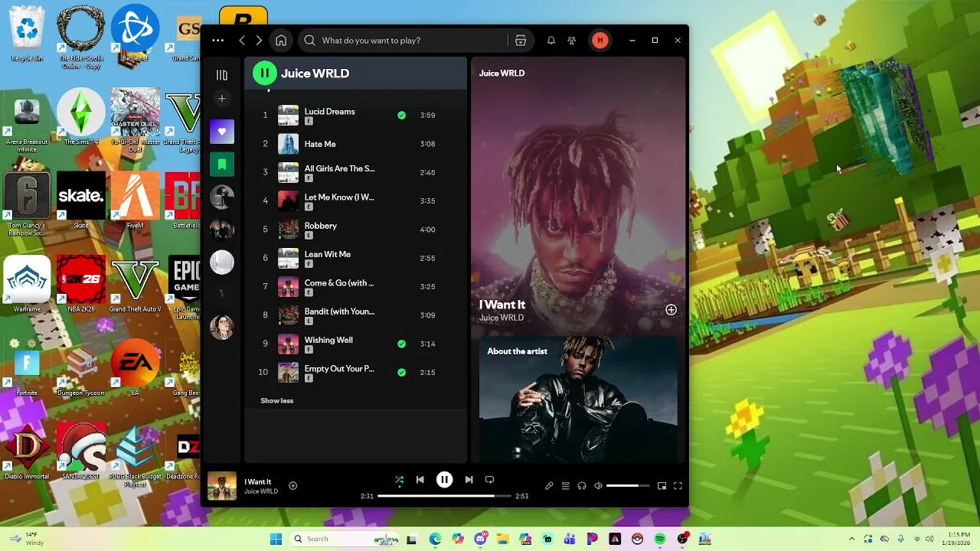Screen dimensions: 980x551
Task: Open the three-dot app menu
Action: click(x=218, y=41)
